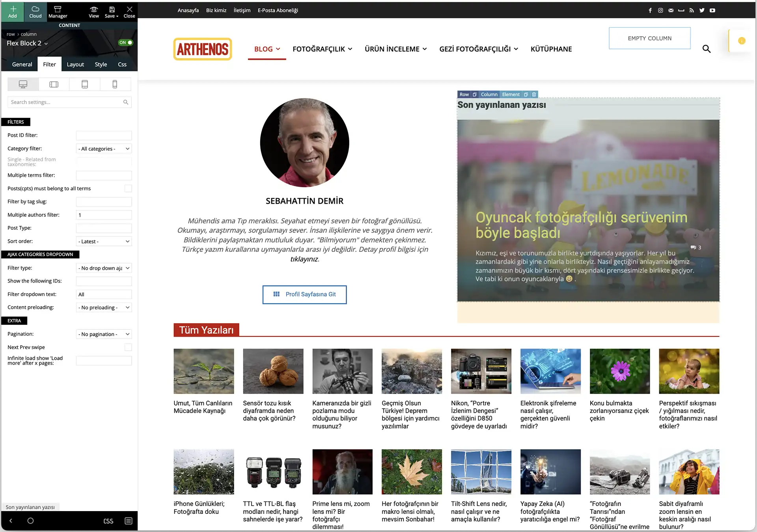Click the Search settings field
This screenshot has width=757, height=532.
click(69, 102)
